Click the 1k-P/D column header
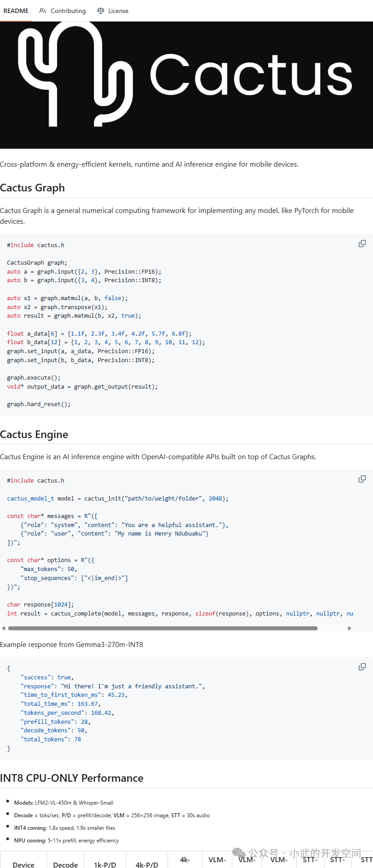Screen dimensions: 373x868 pyautogui.click(x=105, y=864)
